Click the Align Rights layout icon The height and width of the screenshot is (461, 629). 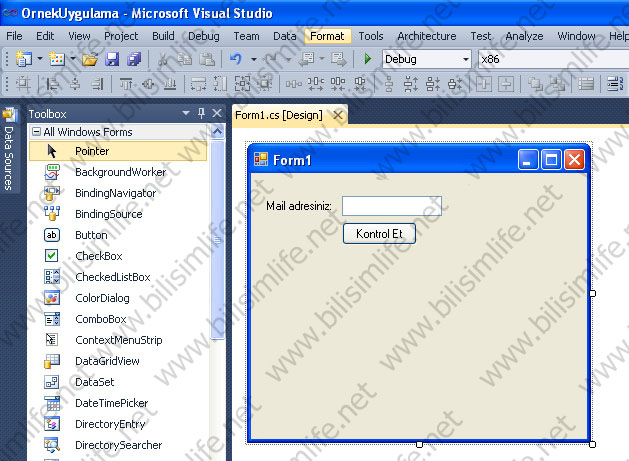pyautogui.click(x=97, y=84)
